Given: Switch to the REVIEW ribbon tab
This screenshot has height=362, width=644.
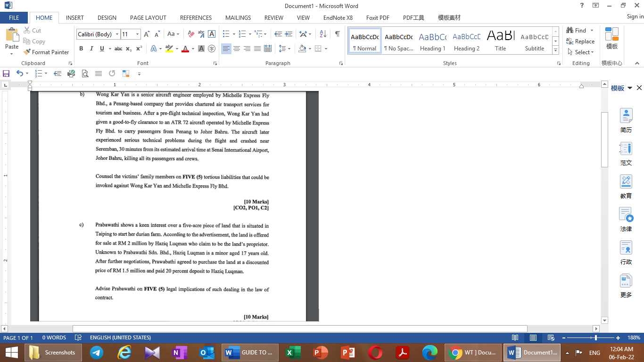Looking at the screenshot, I should (273, 17).
